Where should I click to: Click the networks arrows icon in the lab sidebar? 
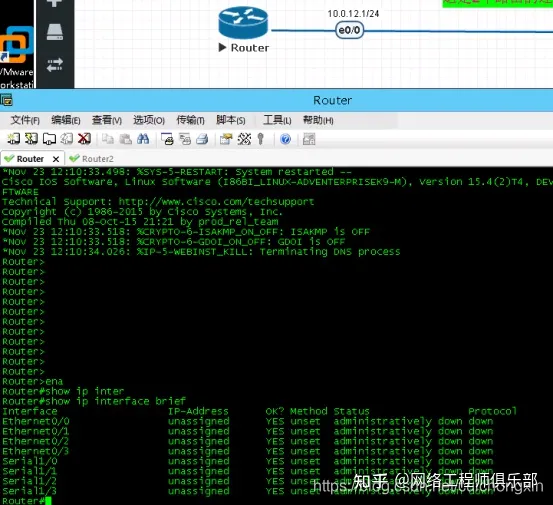click(55, 65)
